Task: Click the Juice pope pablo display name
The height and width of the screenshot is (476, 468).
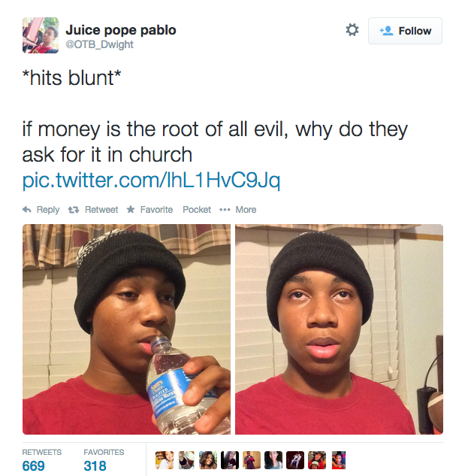Action: (x=121, y=30)
